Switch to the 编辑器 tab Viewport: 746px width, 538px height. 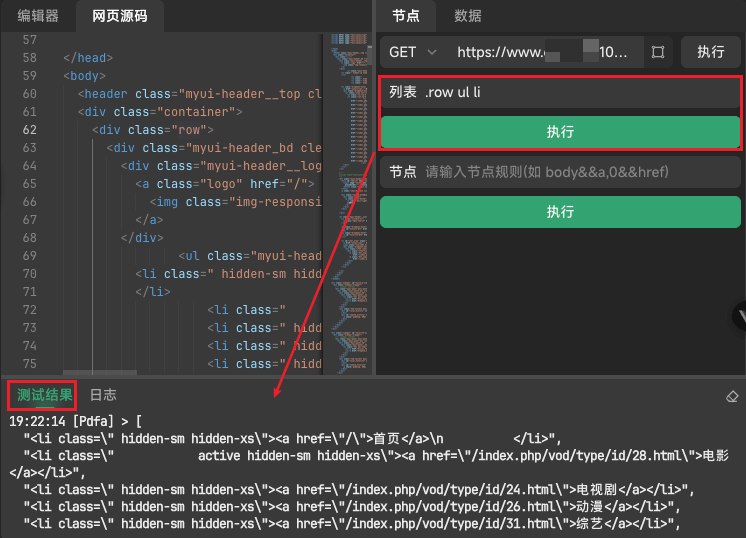tap(38, 16)
